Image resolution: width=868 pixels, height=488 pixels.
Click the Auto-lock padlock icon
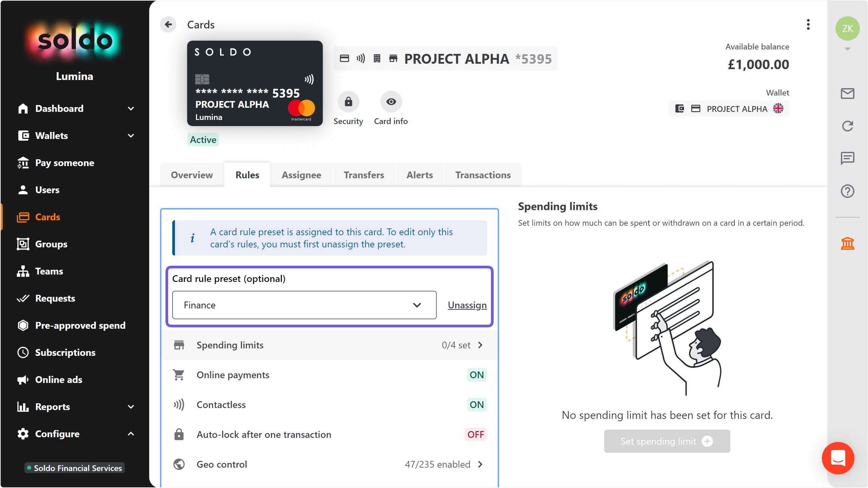(179, 434)
